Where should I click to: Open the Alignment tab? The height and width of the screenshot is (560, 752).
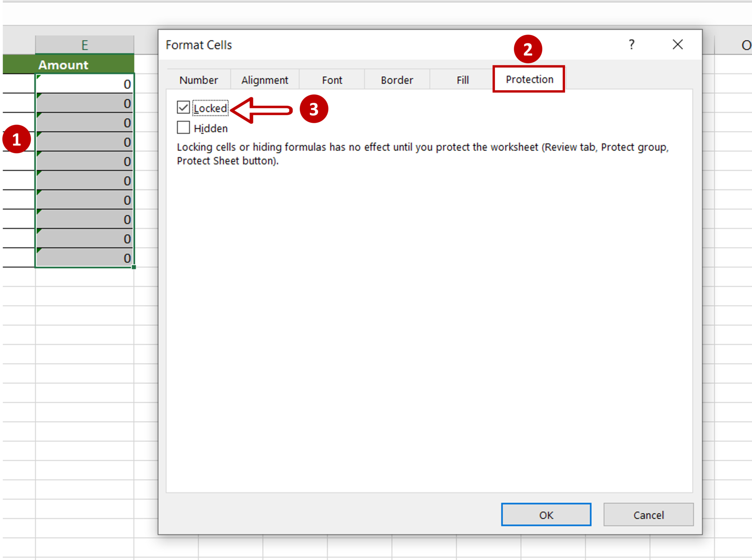pyautogui.click(x=264, y=80)
